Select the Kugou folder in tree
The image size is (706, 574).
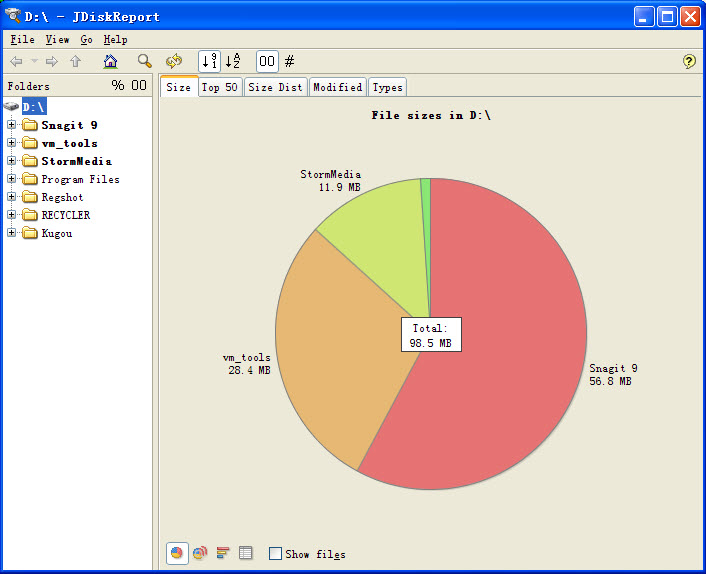(x=56, y=233)
